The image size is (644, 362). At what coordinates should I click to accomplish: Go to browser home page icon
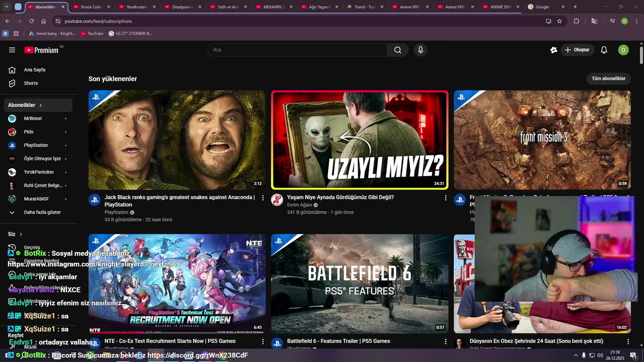click(x=43, y=21)
